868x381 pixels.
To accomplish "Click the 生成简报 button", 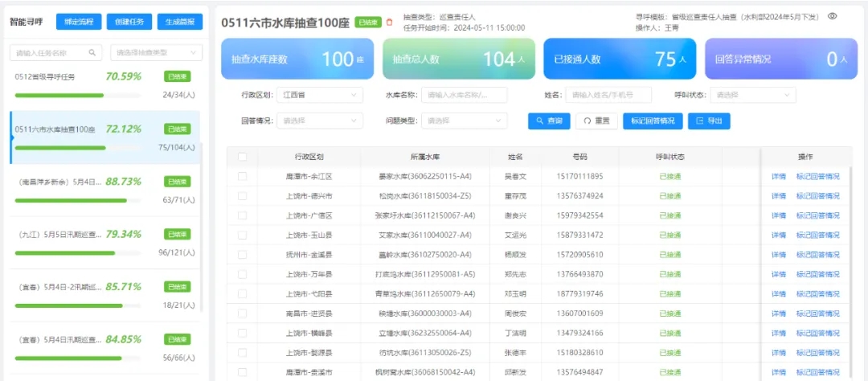I will click(180, 23).
